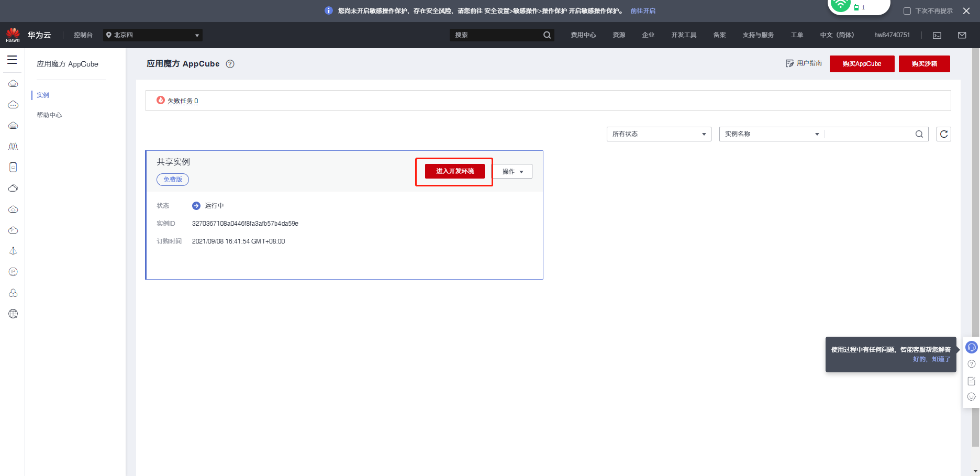Open the 资源 menu
Image resolution: width=980 pixels, height=476 pixels.
[619, 35]
